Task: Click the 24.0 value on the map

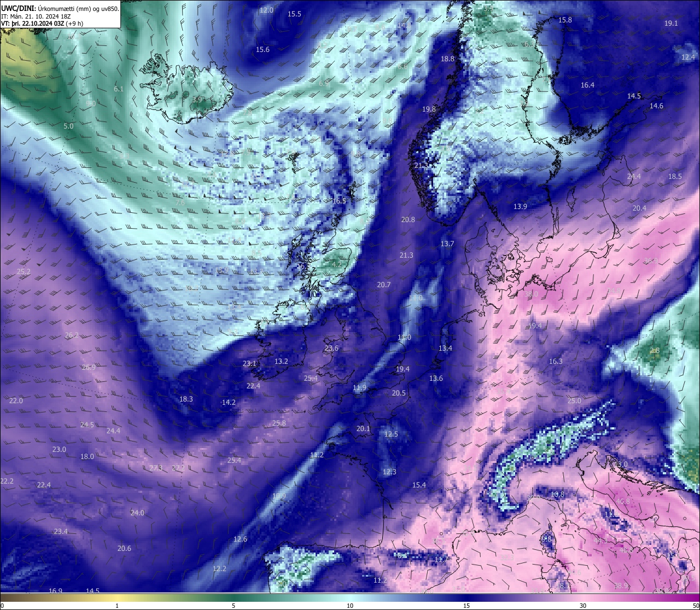Action: click(137, 513)
